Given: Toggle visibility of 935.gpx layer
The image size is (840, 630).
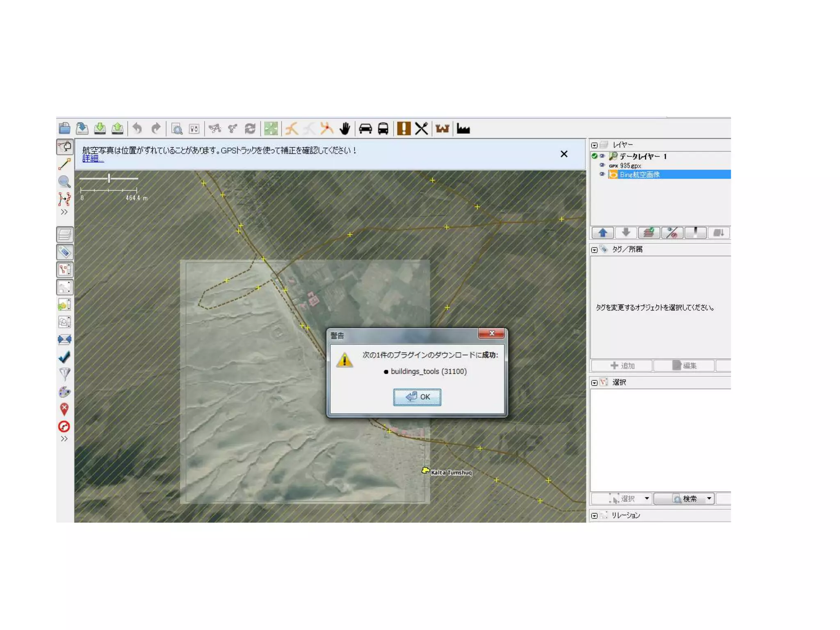Looking at the screenshot, I should point(602,165).
